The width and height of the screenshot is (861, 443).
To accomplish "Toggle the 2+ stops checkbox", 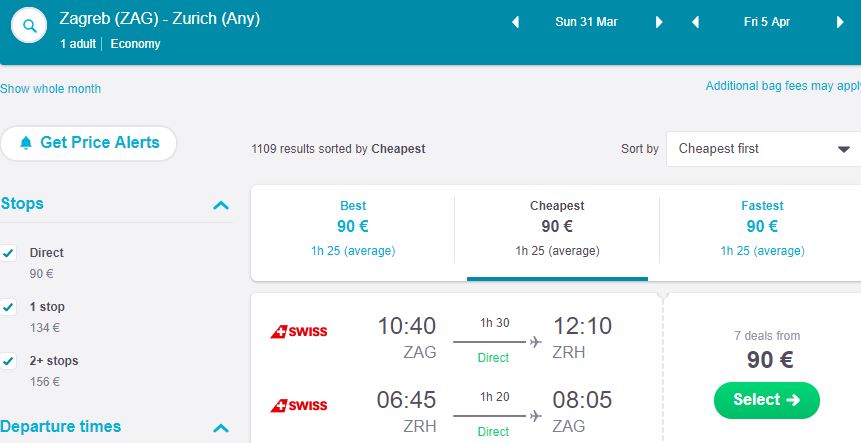I will 9,361.
